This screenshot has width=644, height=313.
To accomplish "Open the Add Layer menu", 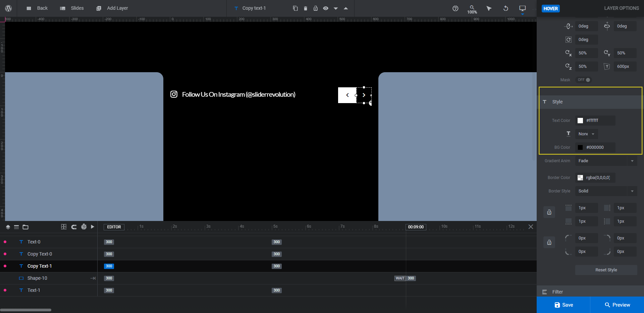I will (x=112, y=8).
